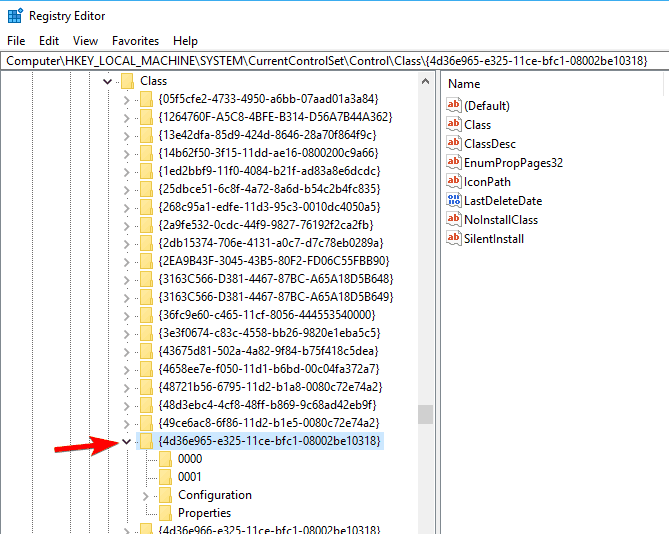This screenshot has width=669, height=534.
Task: Click the folder icon of {25dbce51-6c8f-4a72-8a6d-b54c2b4fc835}
Action: tap(146, 189)
